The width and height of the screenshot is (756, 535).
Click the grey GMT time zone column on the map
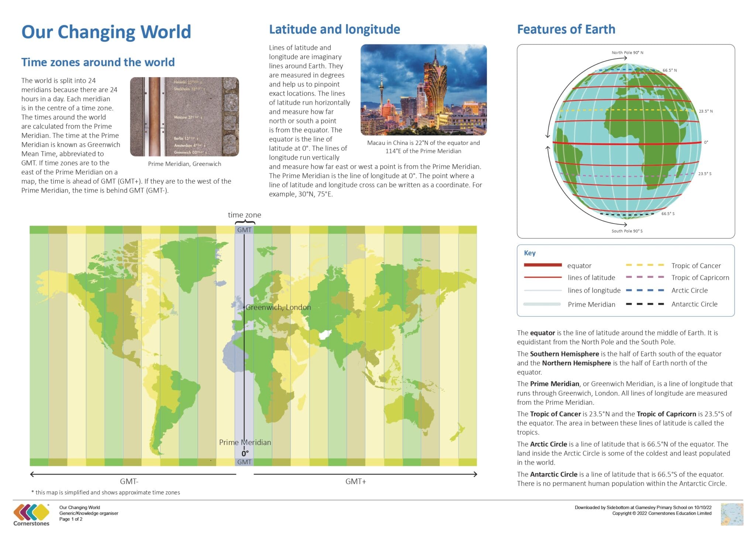[x=244, y=346]
